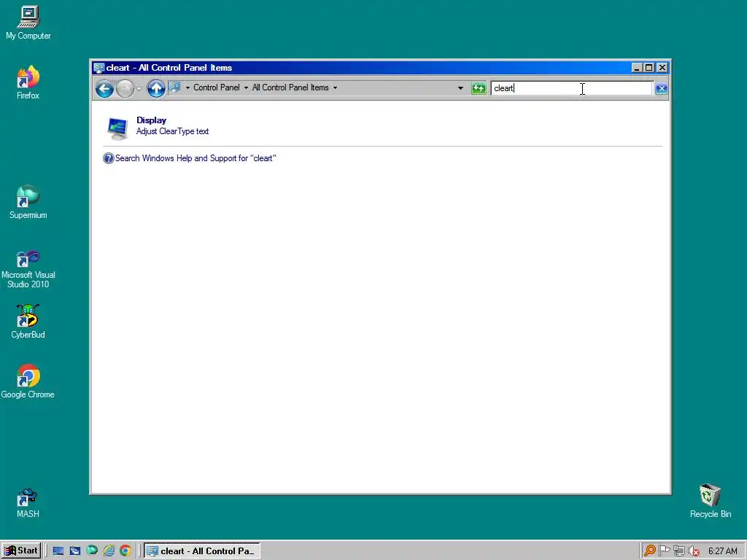Screen dimensions: 747x560
Task: Open Adjust ClearType text link
Action: point(172,131)
